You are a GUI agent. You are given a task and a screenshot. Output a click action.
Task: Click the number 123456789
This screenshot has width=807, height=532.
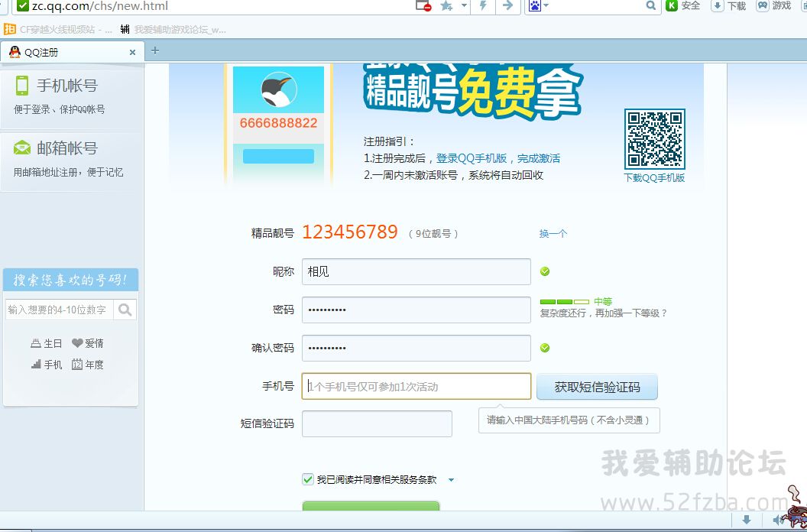(350, 232)
